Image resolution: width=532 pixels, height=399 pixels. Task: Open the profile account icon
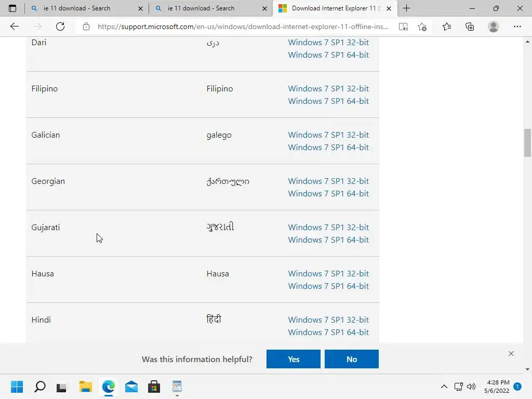494,26
